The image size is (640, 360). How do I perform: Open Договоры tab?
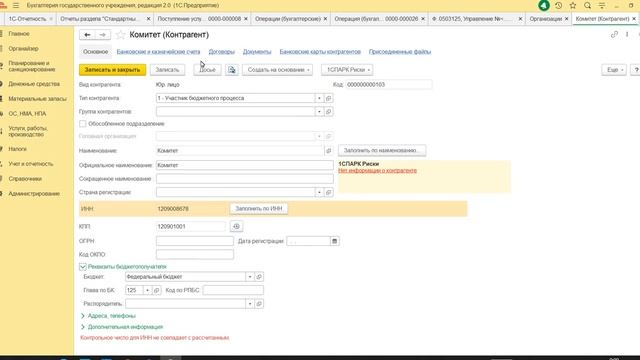click(222, 52)
